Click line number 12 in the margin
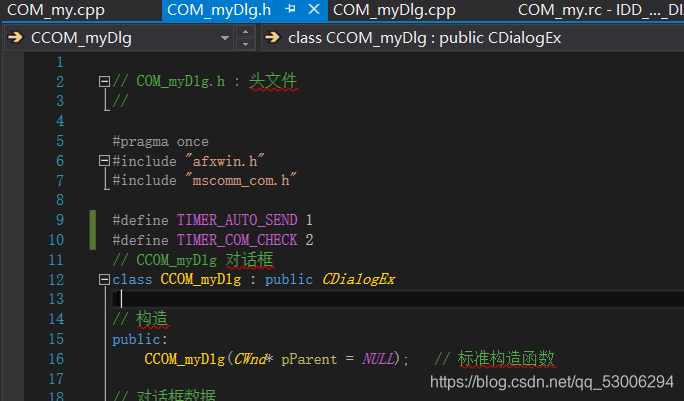The image size is (684, 401). 56,280
